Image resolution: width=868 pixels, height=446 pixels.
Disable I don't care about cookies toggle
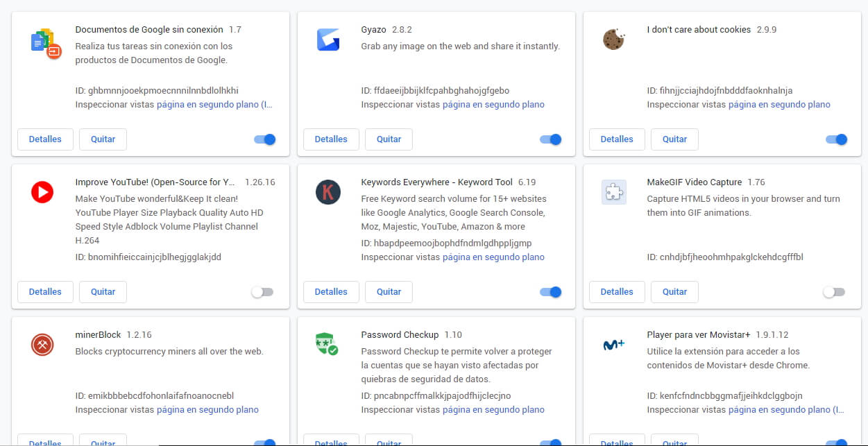pyautogui.click(x=837, y=139)
